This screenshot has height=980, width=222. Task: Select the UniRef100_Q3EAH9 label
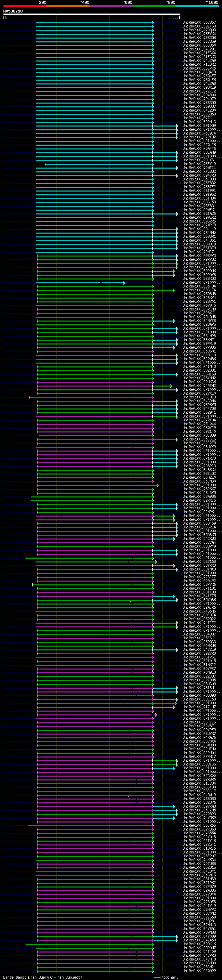point(199,153)
